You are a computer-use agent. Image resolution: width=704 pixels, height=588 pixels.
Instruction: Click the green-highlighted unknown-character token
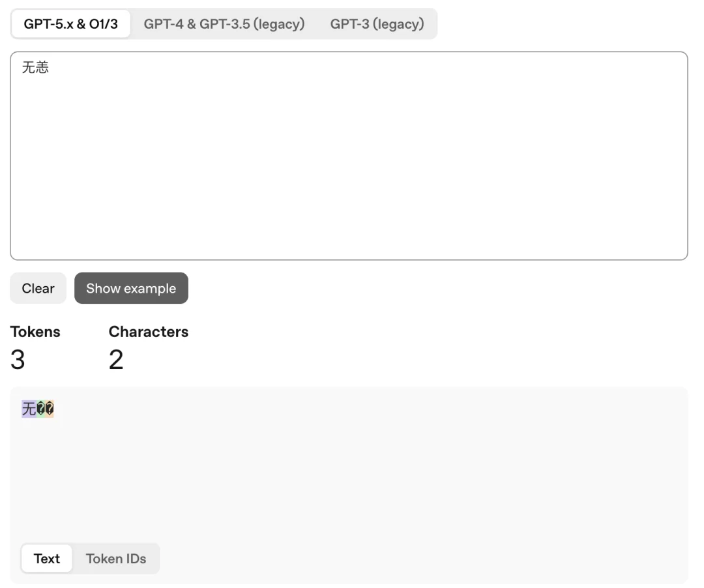click(x=40, y=409)
